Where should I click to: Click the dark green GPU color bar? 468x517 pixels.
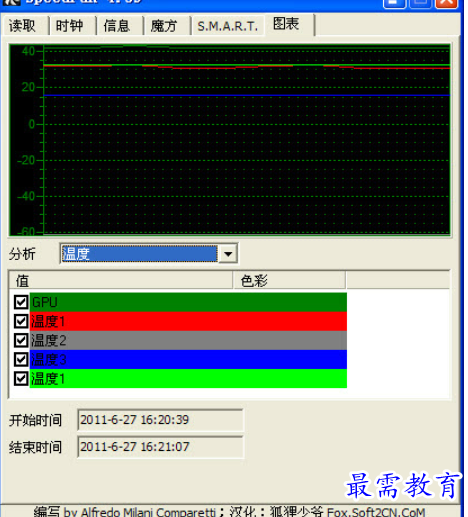tap(188, 302)
